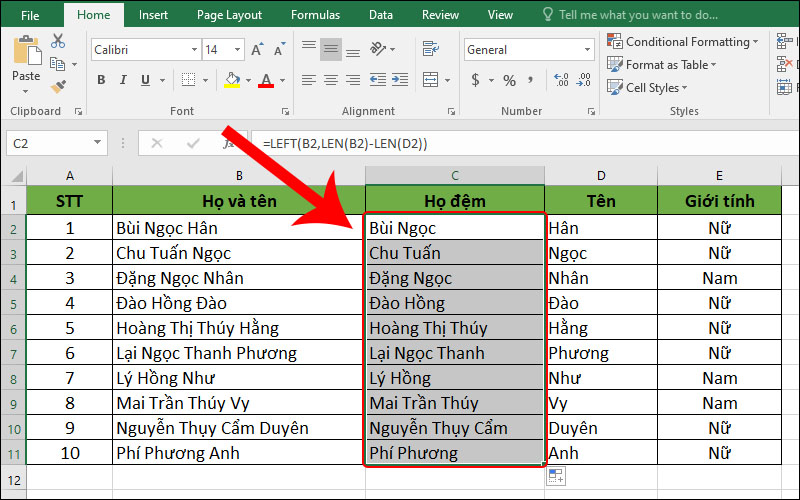This screenshot has height=500, width=800.
Task: Switch to the Data tab
Action: click(381, 15)
